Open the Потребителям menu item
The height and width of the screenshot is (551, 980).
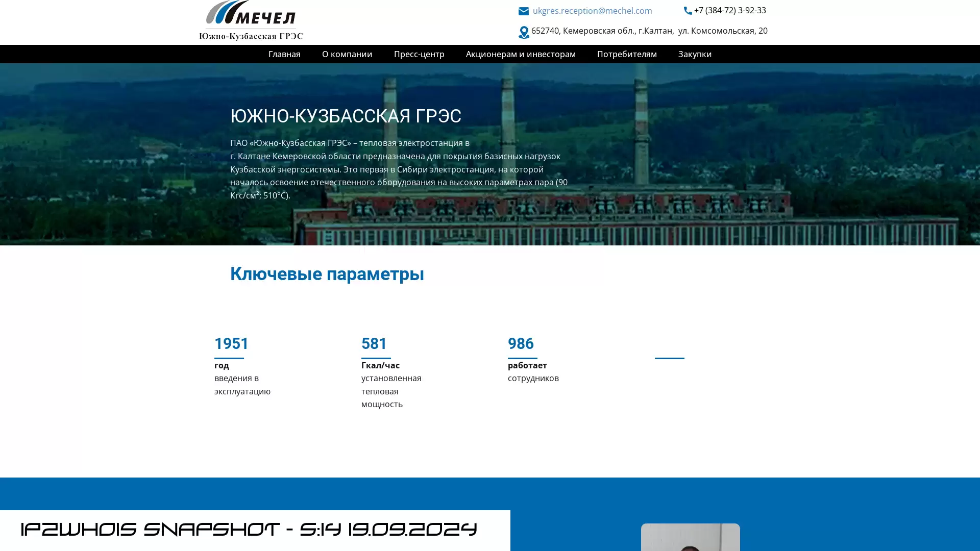(627, 54)
